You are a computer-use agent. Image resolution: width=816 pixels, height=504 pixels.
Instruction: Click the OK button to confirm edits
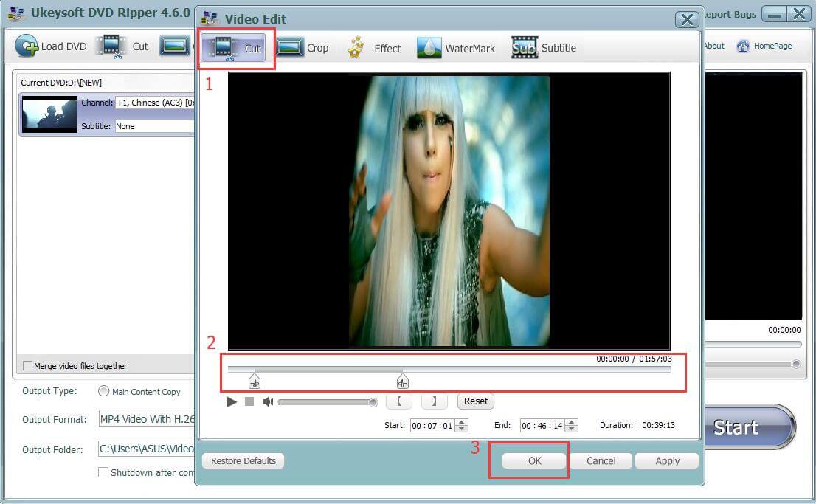pos(535,460)
